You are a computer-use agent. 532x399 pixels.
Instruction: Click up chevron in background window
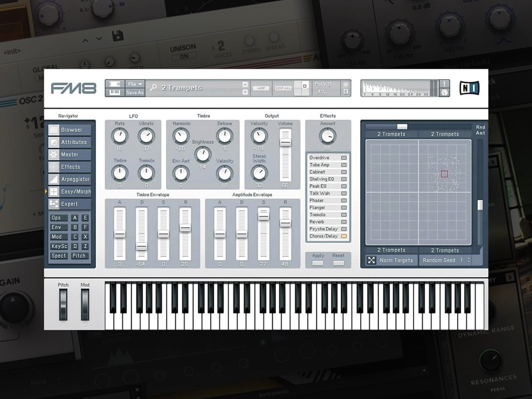coord(85,40)
